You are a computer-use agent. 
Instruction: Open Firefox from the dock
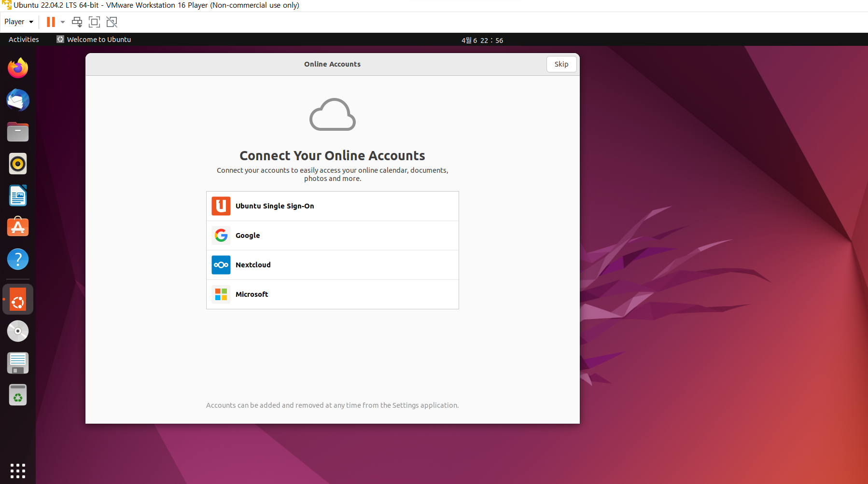[x=18, y=68]
